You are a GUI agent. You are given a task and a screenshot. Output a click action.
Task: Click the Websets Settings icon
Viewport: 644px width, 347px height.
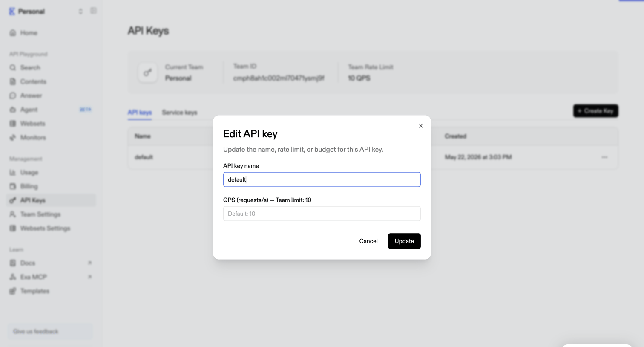click(13, 228)
